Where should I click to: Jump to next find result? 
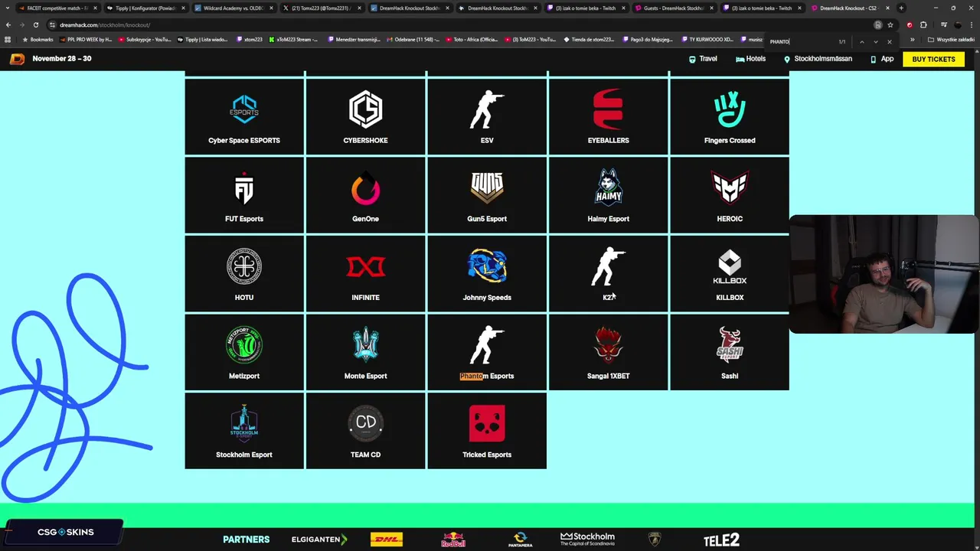pyautogui.click(x=875, y=41)
